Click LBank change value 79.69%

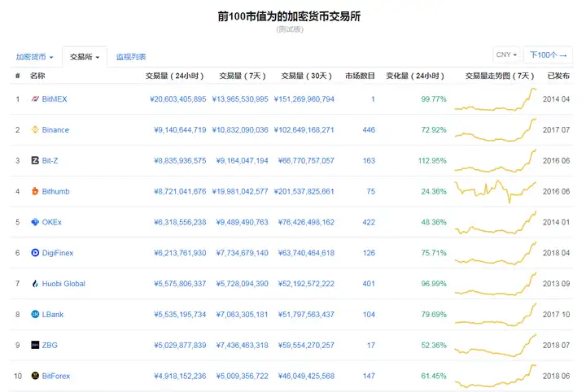click(x=434, y=315)
